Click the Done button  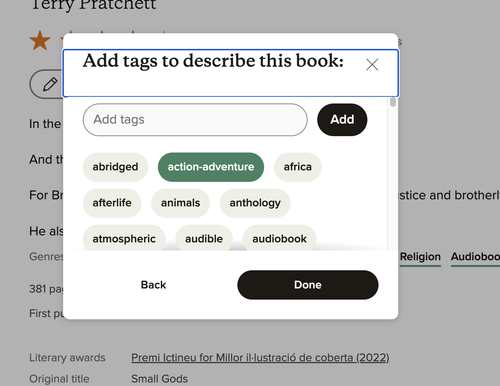pyautogui.click(x=308, y=285)
